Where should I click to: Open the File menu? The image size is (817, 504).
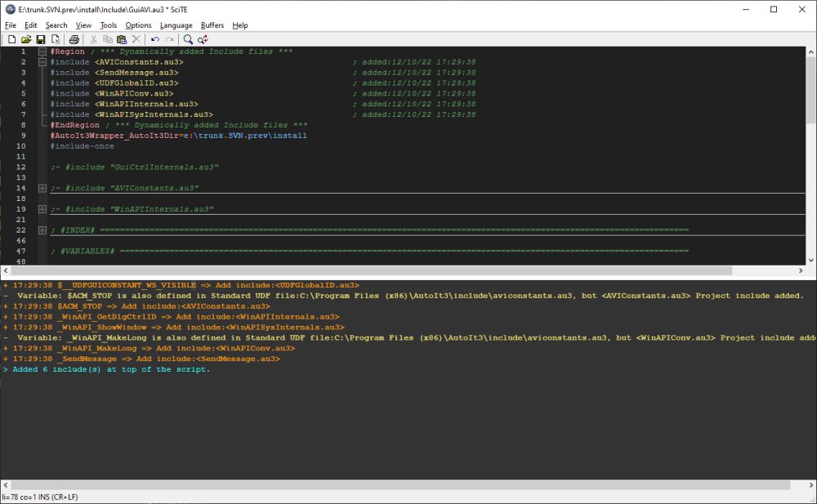[11, 25]
